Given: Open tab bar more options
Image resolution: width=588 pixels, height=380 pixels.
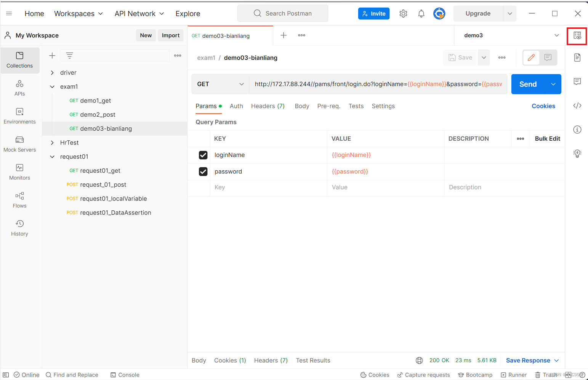Looking at the screenshot, I should coord(301,35).
